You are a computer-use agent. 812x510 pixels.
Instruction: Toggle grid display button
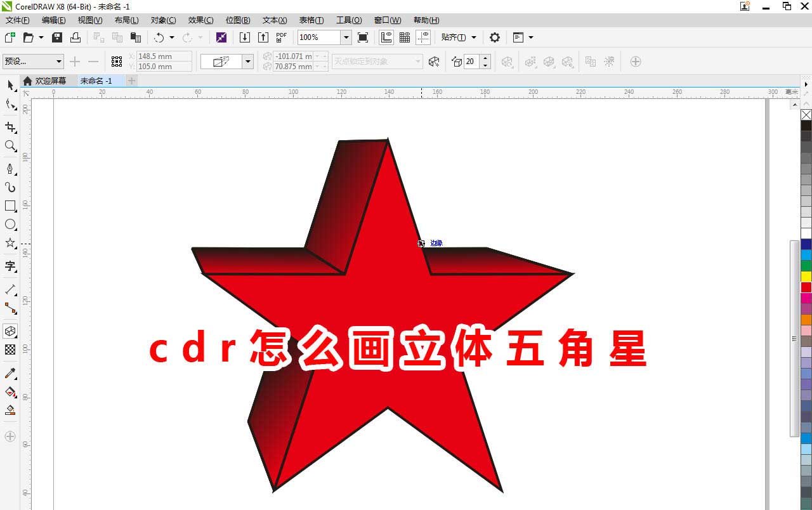pyautogui.click(x=404, y=37)
